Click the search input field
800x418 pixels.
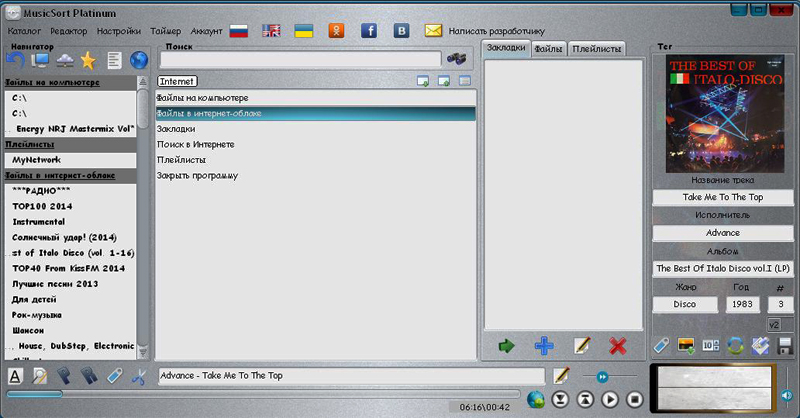[x=301, y=59]
